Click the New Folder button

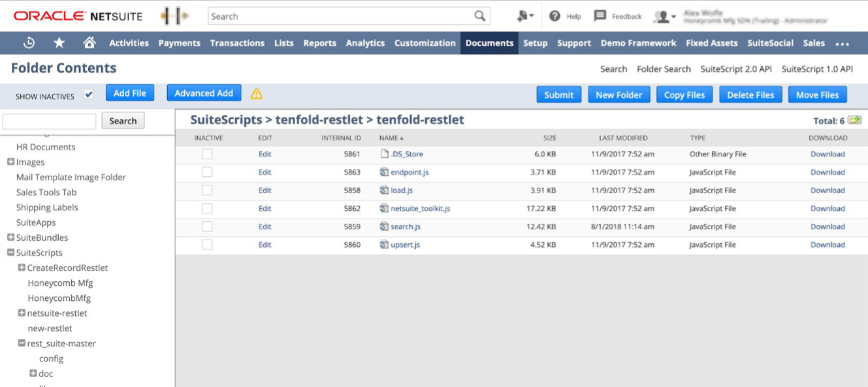pyautogui.click(x=619, y=95)
